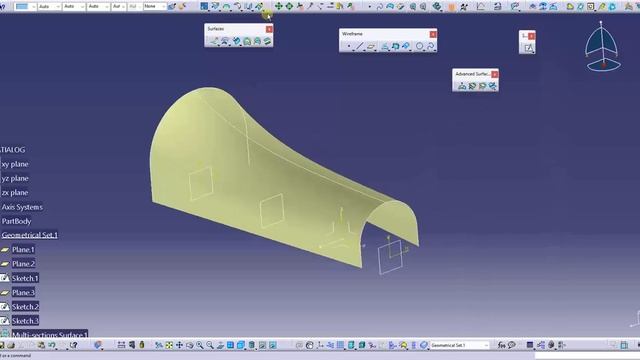Screen dimensions: 640x360
Task: Click the Rotate view icon in bottom toolbar
Action: click(189, 345)
